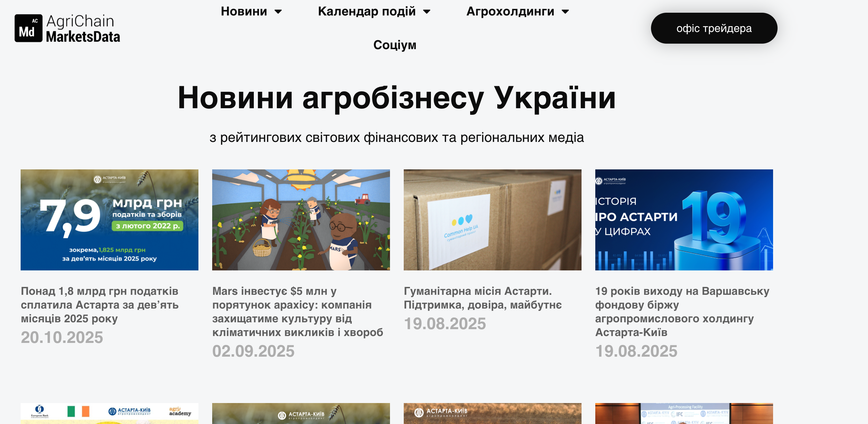Read article Понад 1,8 млрд грн податків

point(100,305)
